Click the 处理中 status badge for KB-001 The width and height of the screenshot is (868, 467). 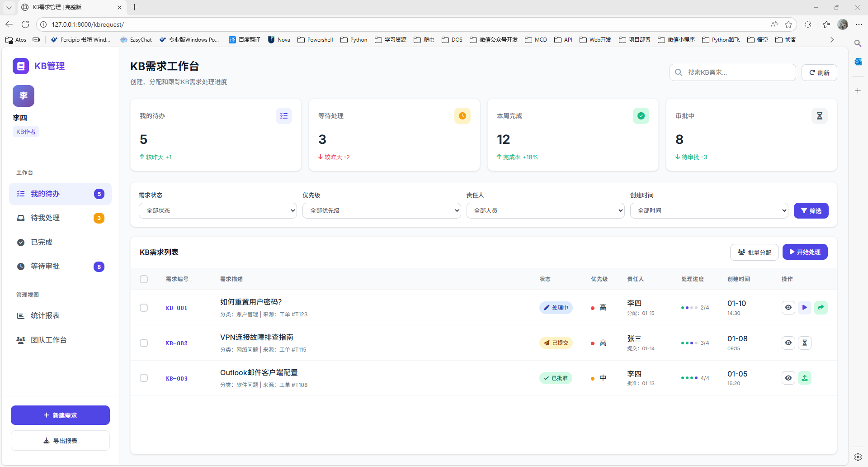(x=556, y=308)
